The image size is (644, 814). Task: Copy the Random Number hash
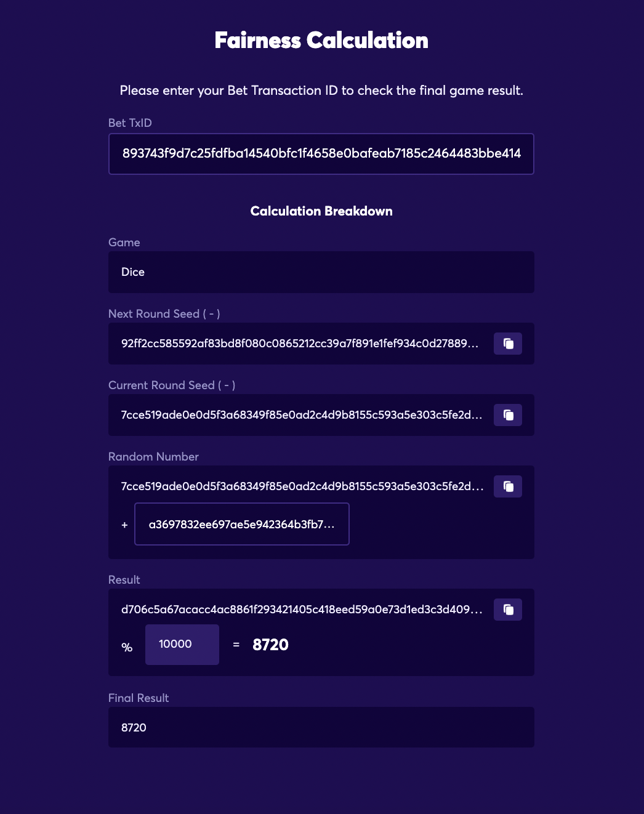click(x=508, y=486)
